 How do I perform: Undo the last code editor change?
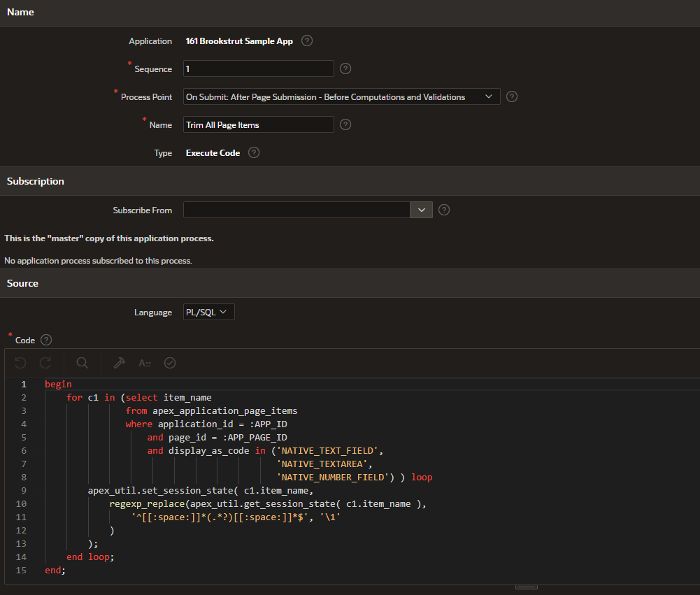tap(20, 363)
